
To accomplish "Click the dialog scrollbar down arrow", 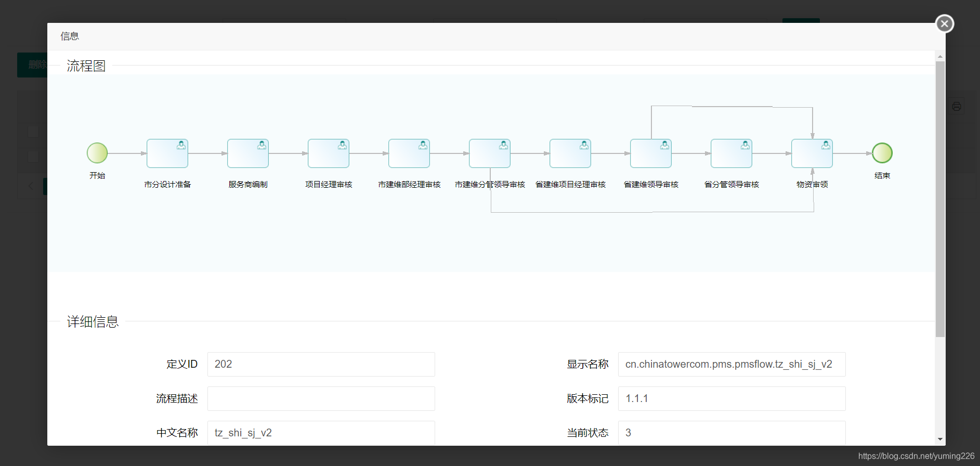I will (940, 439).
